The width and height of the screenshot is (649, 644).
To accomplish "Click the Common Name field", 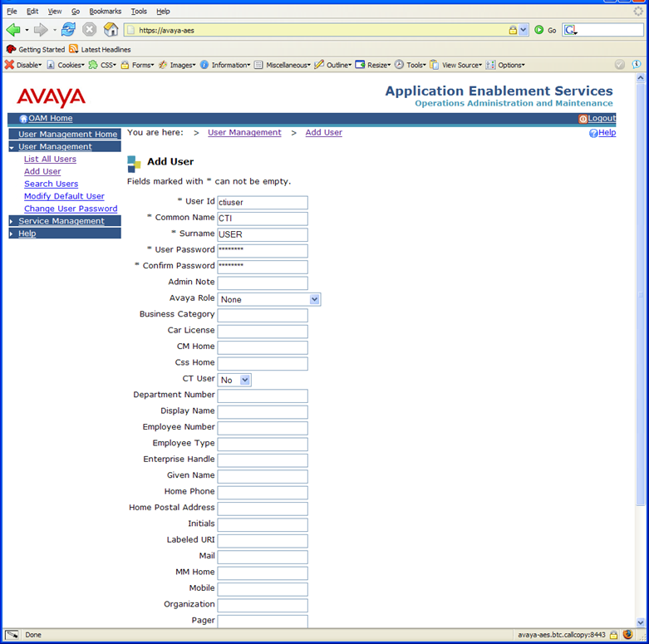I will coord(263,219).
